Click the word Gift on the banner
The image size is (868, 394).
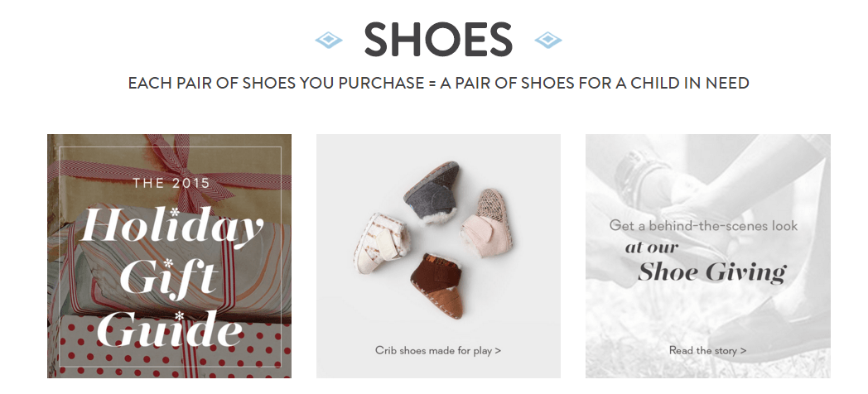[x=168, y=278]
